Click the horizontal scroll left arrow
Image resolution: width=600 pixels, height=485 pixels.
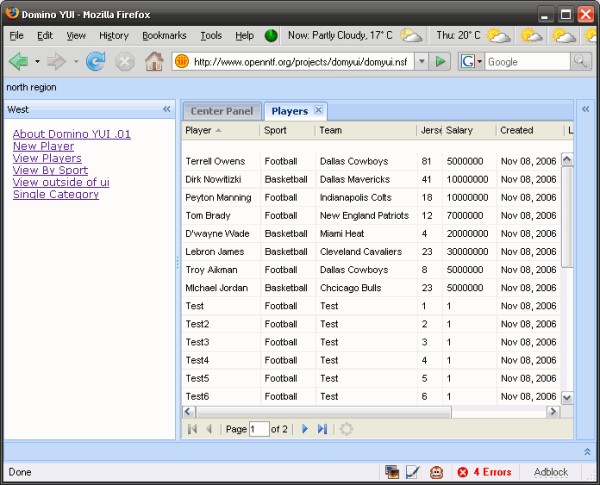click(x=188, y=412)
